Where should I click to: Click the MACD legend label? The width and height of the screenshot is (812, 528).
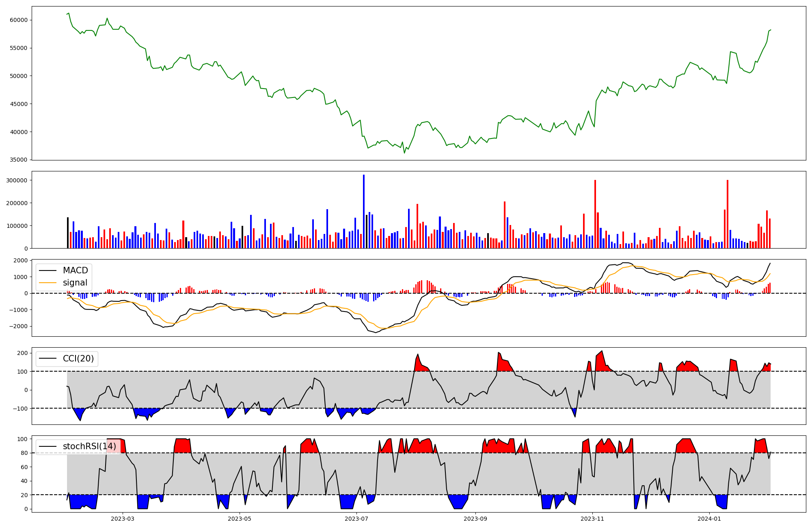pyautogui.click(x=75, y=270)
